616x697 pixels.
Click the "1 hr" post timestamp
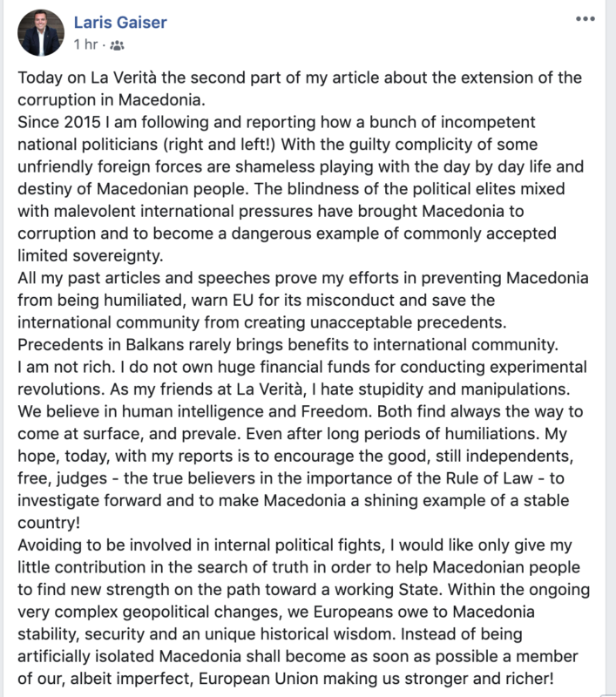[85, 44]
